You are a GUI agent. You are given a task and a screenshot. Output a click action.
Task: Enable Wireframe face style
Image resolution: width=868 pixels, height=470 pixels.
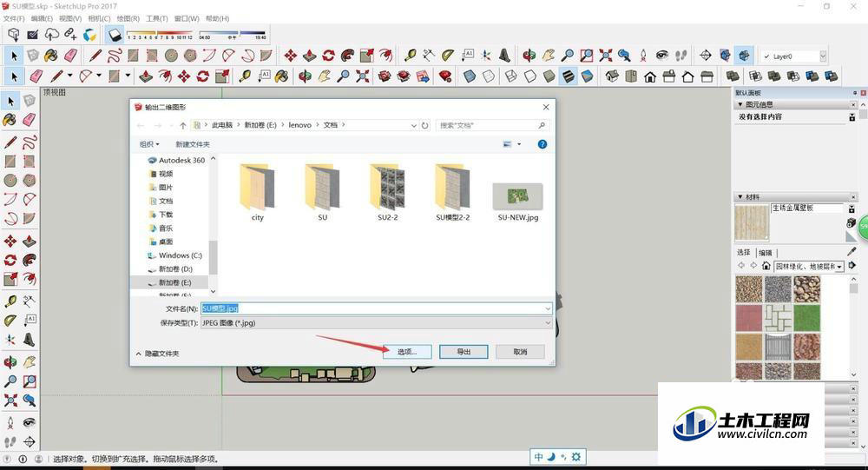click(511, 76)
